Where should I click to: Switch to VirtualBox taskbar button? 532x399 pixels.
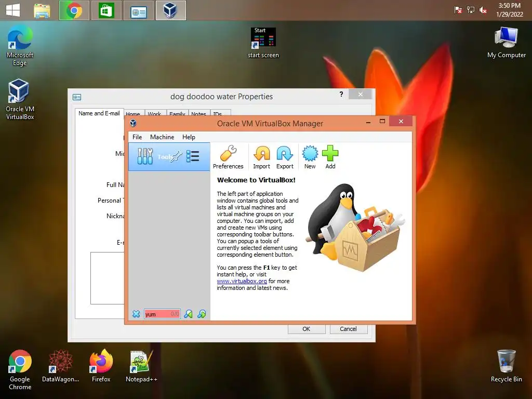(170, 10)
